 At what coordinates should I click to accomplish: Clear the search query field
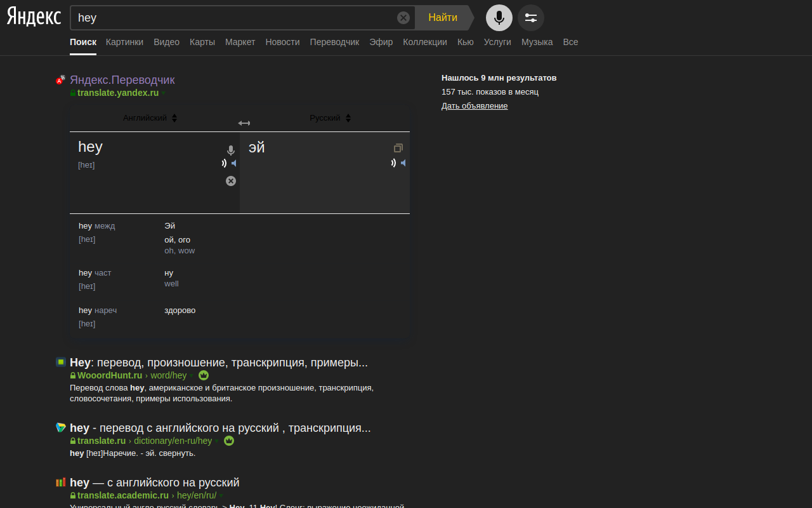(403, 18)
